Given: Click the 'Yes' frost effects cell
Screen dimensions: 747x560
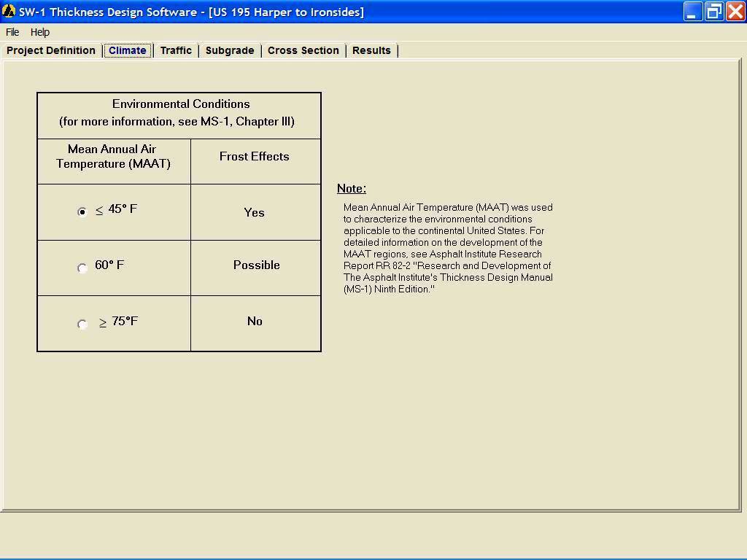Looking at the screenshot, I should pos(255,212).
